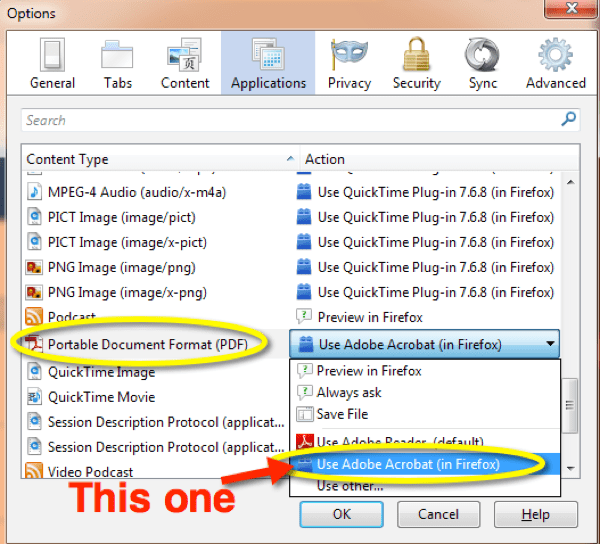The height and width of the screenshot is (544, 600).
Task: Click the Always ask question-mark icon
Action: (305, 392)
